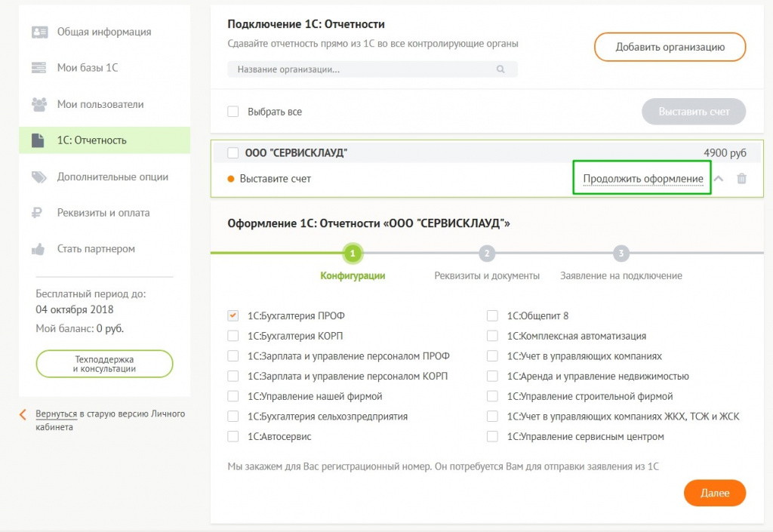This screenshot has width=773, height=532.
Task: Jump to step 2 Реквизиты и документы marker
Action: (487, 254)
